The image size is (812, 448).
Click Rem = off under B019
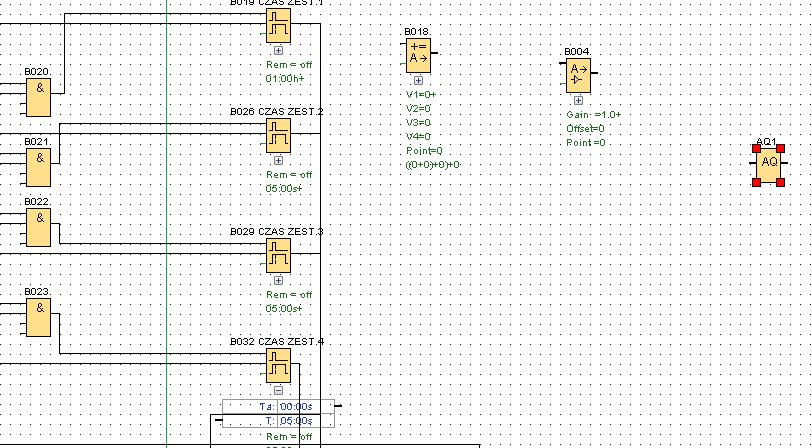(289, 65)
